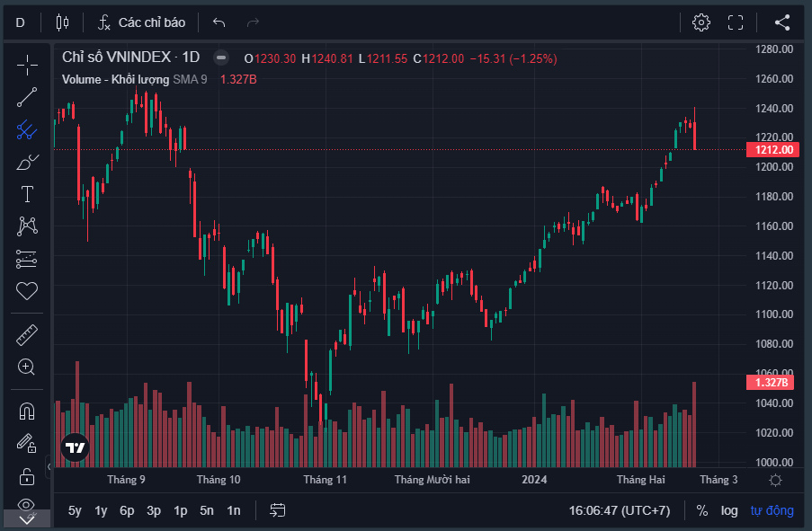The width and height of the screenshot is (812, 531).
Task: Open the candlestick chart style menu
Action: coord(62,22)
